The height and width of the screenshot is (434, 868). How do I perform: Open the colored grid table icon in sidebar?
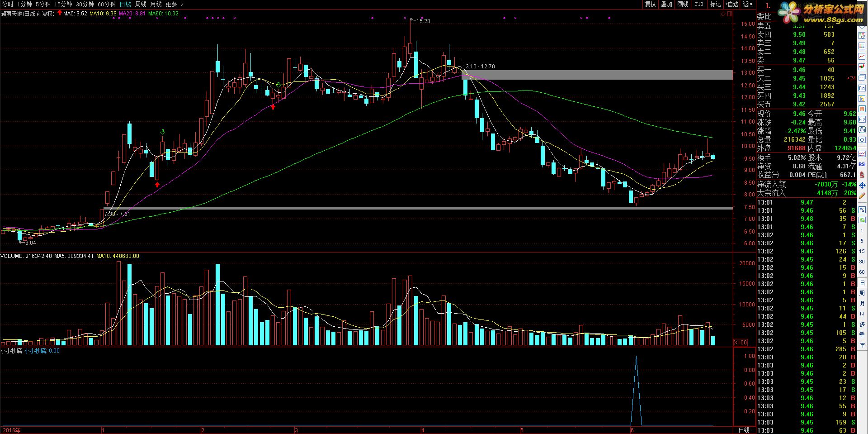point(862,46)
